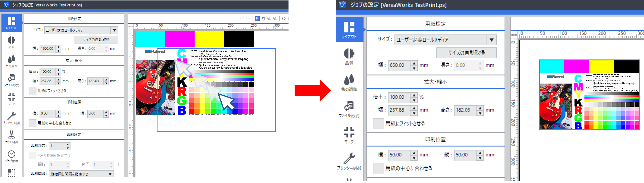Image resolution: width=644 pixels, height=183 pixels.
Task: Click サイズの自動取得 button in left window
Action: point(96,39)
